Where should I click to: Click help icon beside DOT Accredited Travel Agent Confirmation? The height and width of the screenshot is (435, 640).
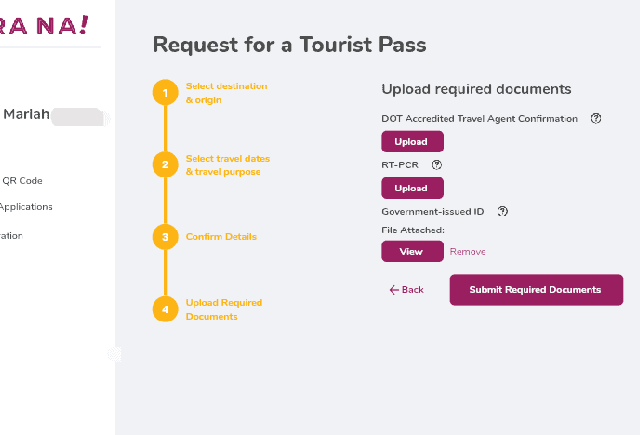[x=596, y=118]
